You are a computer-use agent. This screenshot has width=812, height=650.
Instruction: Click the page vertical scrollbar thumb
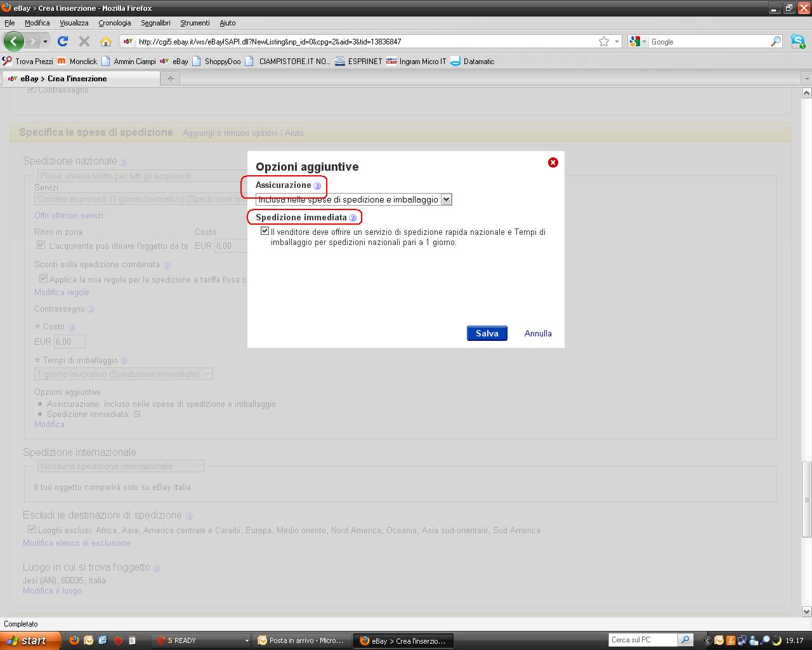click(x=807, y=499)
